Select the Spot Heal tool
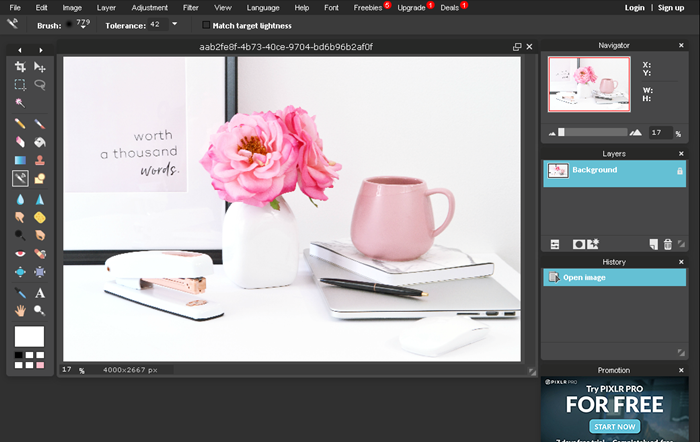Image resolution: width=700 pixels, height=442 pixels. click(x=40, y=254)
